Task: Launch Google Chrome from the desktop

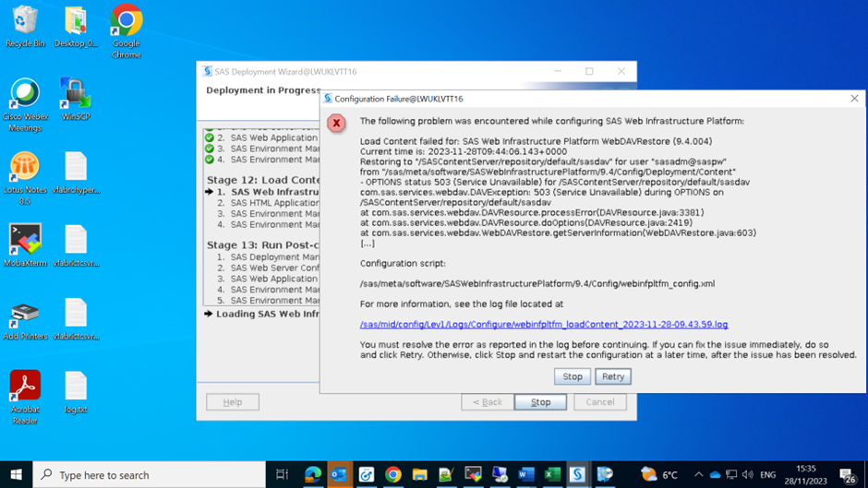Action: [127, 31]
